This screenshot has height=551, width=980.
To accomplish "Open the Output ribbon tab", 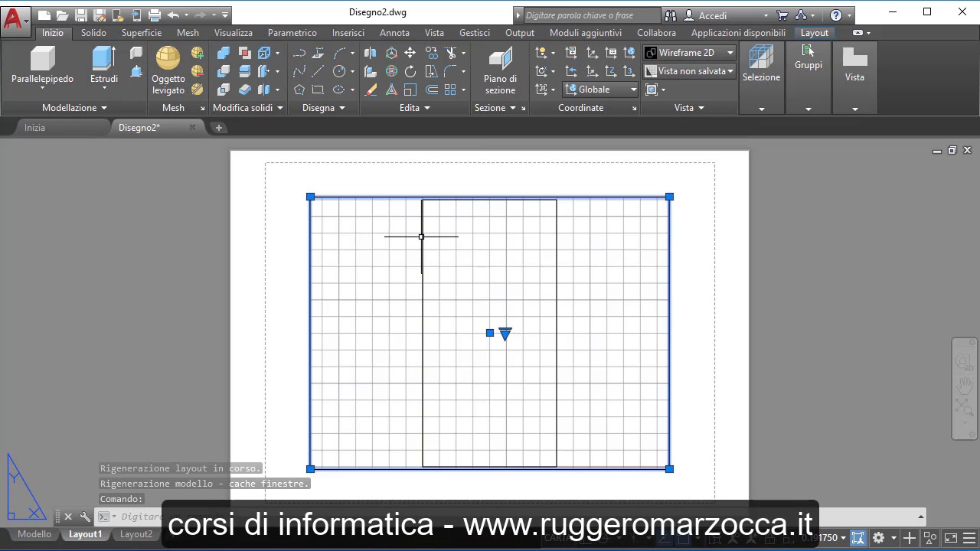I will click(520, 33).
